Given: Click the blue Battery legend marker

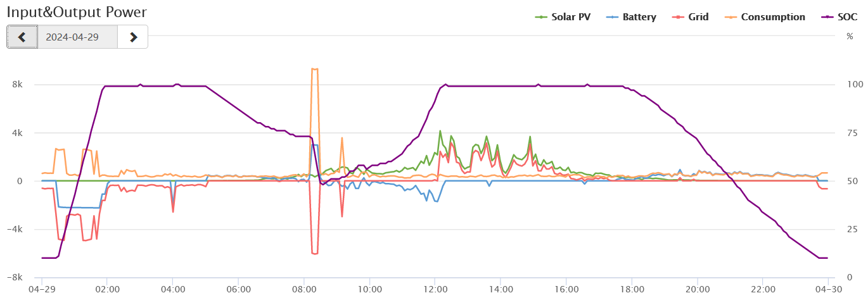Looking at the screenshot, I should coord(613,17).
